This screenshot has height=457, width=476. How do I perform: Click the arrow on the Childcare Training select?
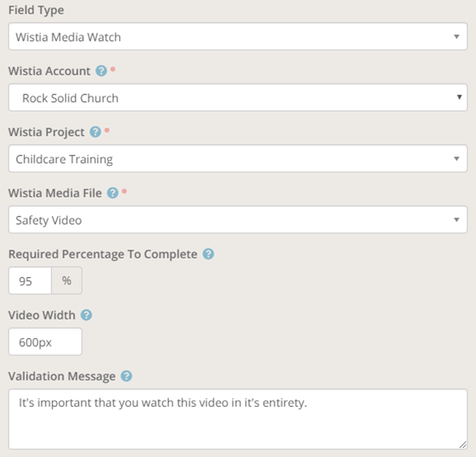click(457, 159)
